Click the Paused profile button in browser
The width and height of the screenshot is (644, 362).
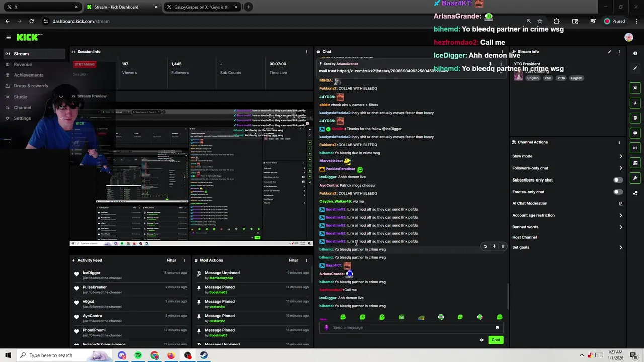615,21
